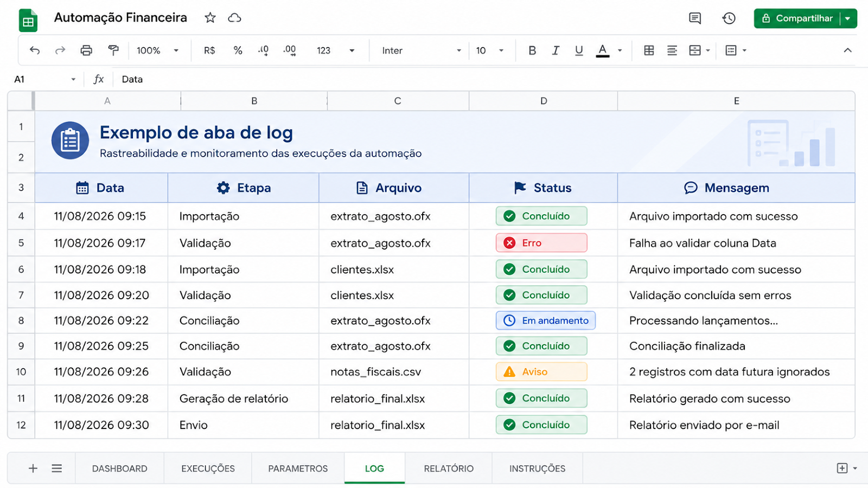868x488 pixels.
Task: Click the horizontal align icon
Action: 672,50
